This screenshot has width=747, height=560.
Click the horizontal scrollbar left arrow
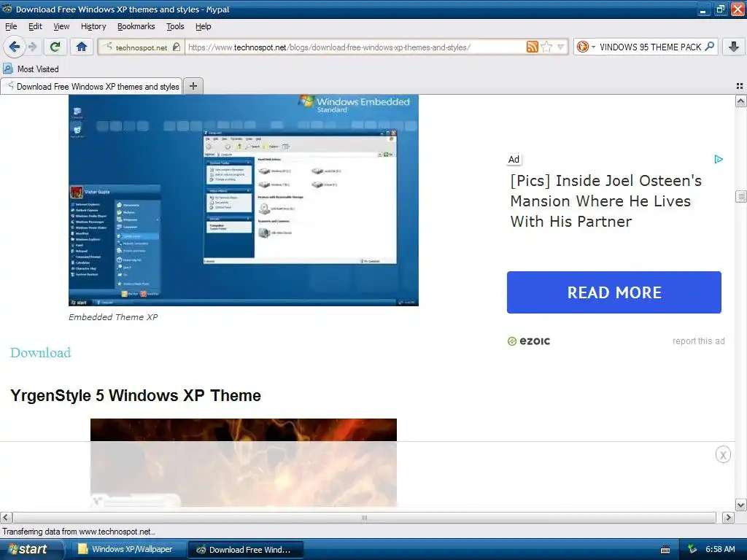pyautogui.click(x=6, y=518)
